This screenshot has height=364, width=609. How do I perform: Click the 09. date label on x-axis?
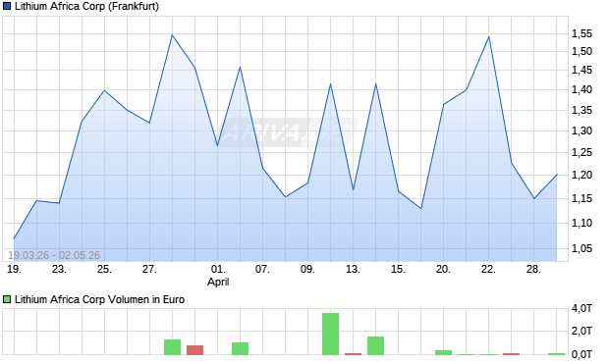coord(307,269)
